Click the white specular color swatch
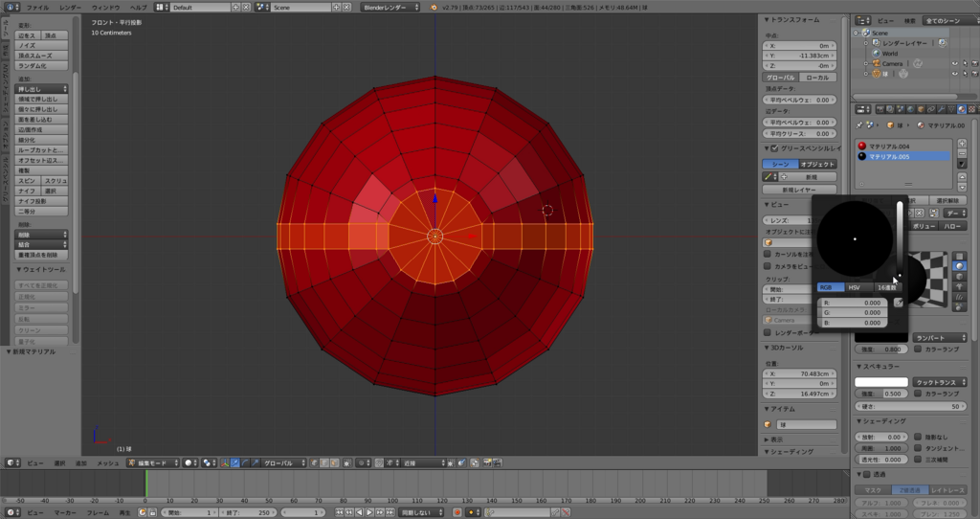The image size is (980, 519). [x=881, y=382]
